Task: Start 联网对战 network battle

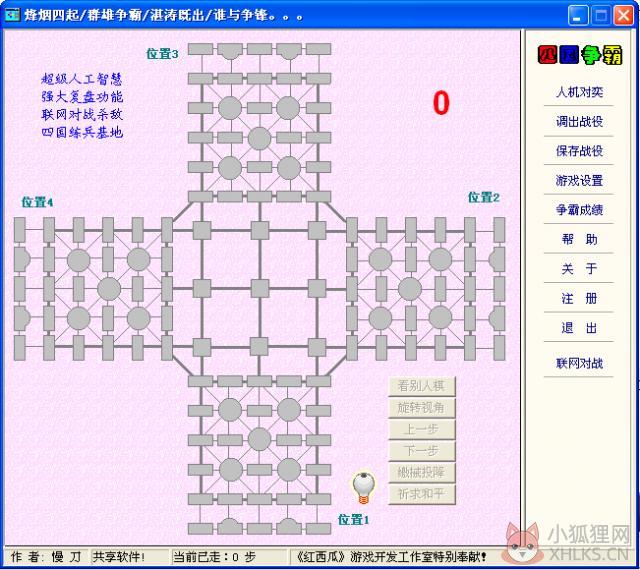Action: coord(579,363)
